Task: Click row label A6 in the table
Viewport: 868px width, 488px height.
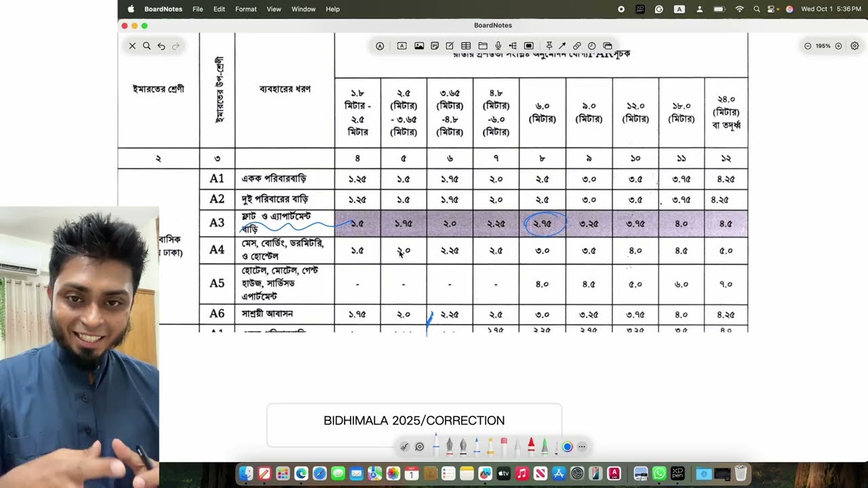Action: (217, 314)
